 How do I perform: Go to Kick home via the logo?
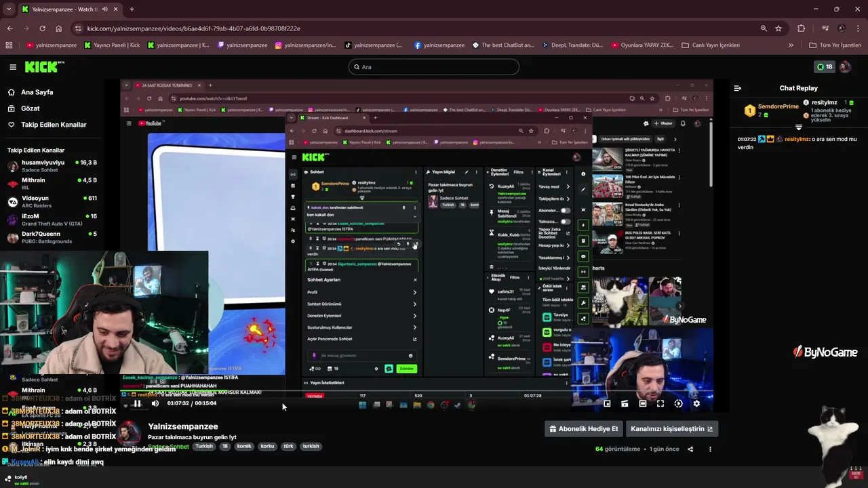[x=44, y=67]
